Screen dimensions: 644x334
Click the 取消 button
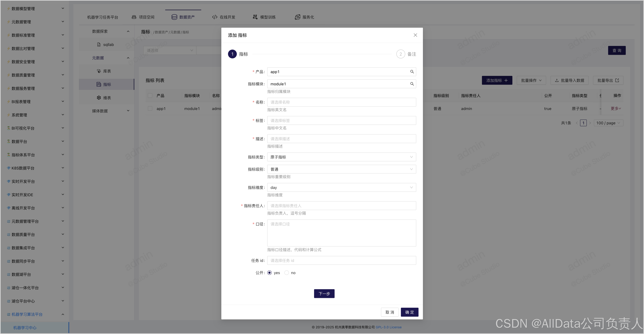[389, 312]
